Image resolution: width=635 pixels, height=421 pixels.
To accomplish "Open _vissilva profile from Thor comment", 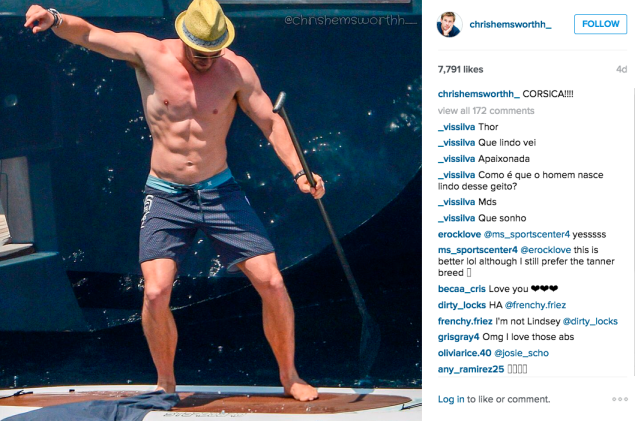I will click(x=456, y=127).
